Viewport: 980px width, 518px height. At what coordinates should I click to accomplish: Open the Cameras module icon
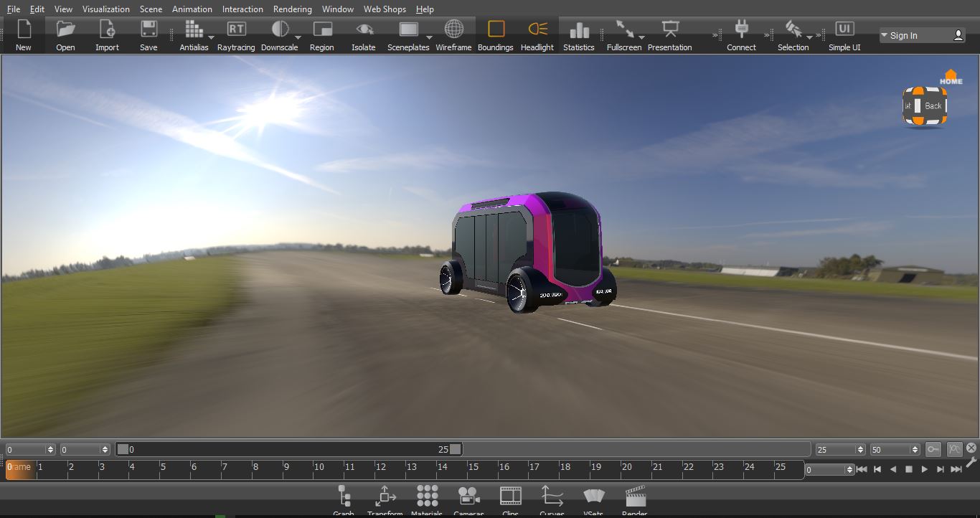coord(468,496)
